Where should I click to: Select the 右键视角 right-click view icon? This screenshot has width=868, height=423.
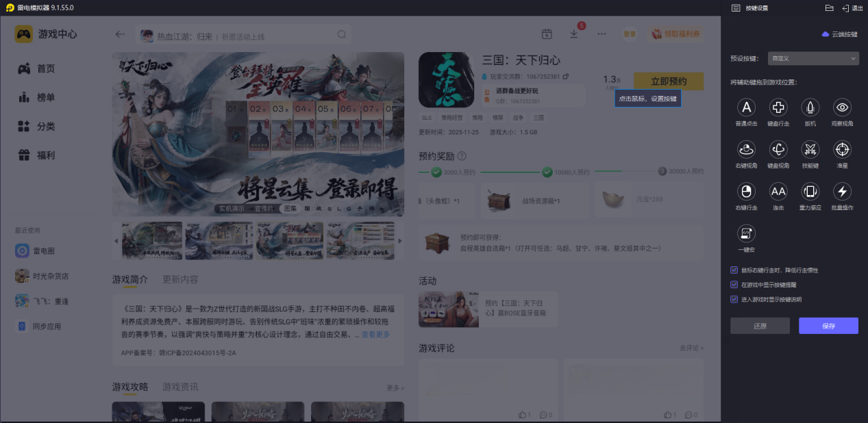[x=746, y=149]
